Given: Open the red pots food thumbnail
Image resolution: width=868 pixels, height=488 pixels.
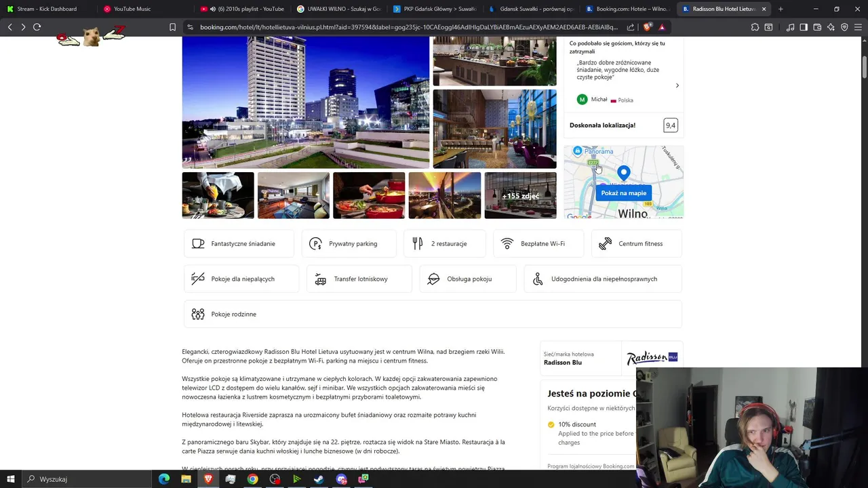Looking at the screenshot, I should (x=369, y=195).
